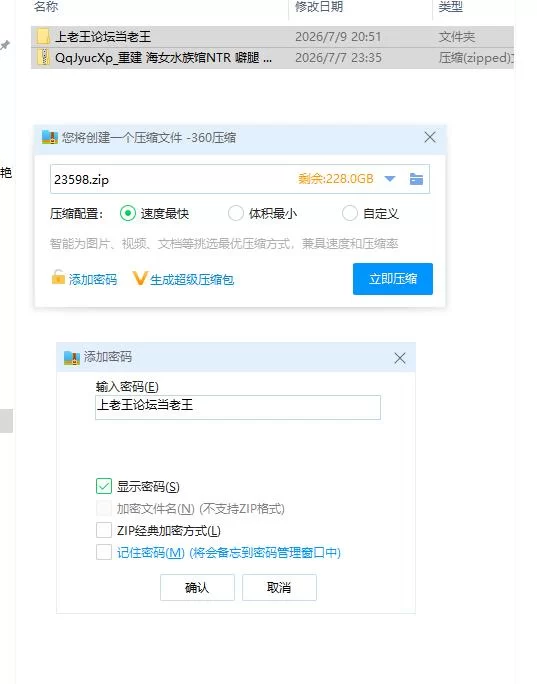Click the 文件夹 type cell
Viewport: 537px width, 684px height.
[456, 37]
